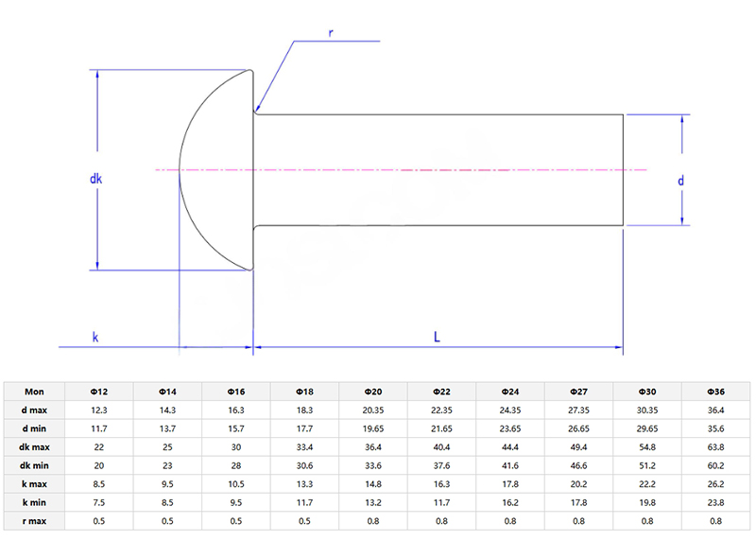Screen dimensions: 756x541
Task: Click the 'L' length label in the drawing
Action: (436, 336)
